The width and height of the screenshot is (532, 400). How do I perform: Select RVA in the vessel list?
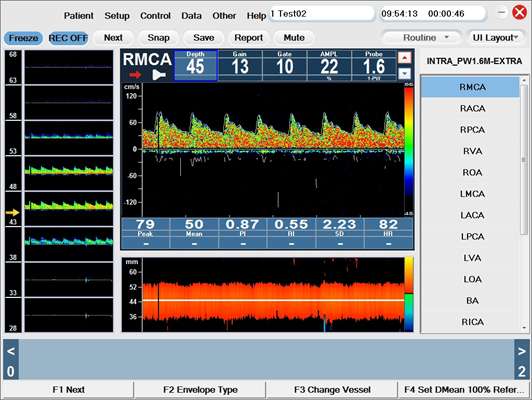pos(470,151)
